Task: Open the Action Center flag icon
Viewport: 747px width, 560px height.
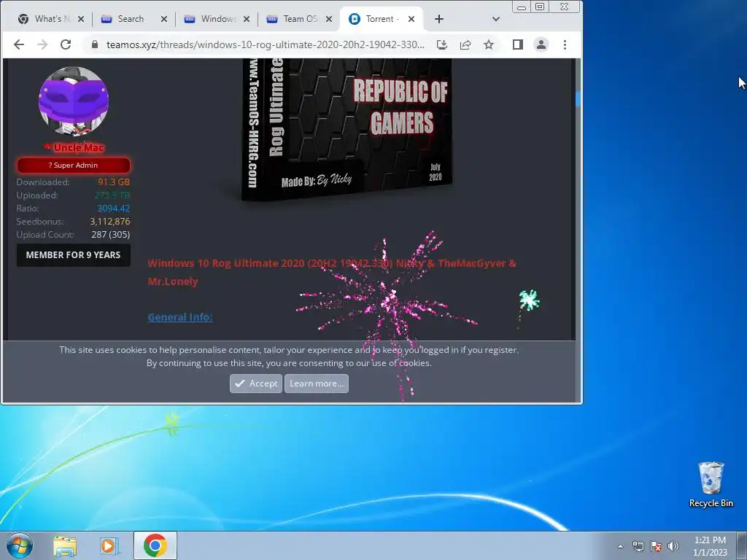Action: point(656,546)
